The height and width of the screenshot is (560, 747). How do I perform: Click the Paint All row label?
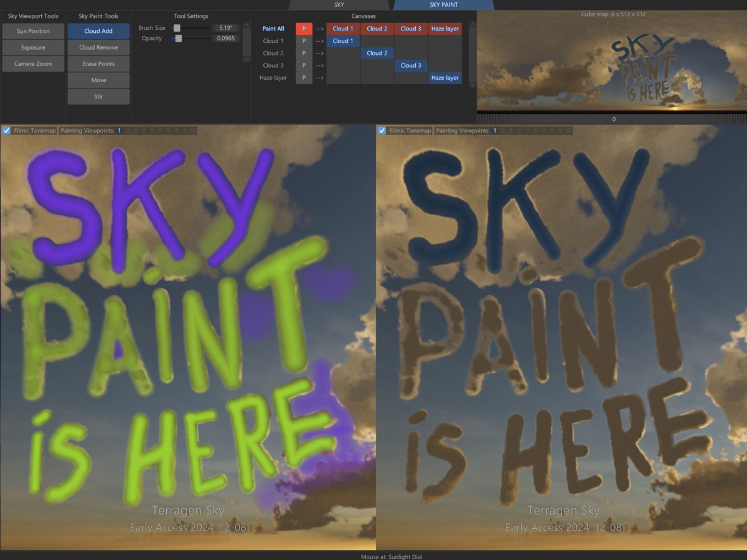pyautogui.click(x=273, y=29)
